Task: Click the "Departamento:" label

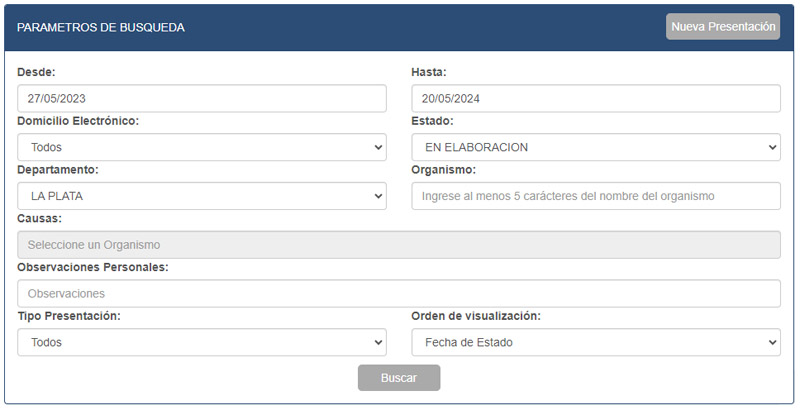Action: coord(58,170)
